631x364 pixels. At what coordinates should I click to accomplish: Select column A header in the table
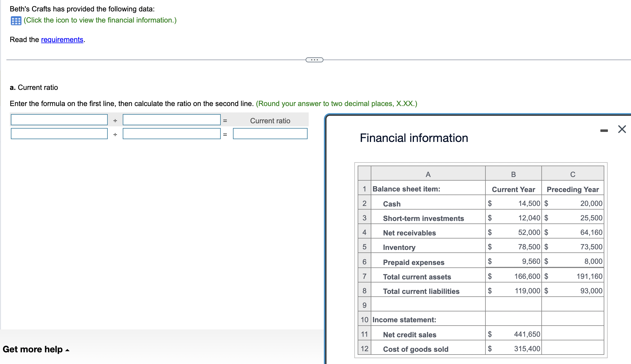click(428, 174)
